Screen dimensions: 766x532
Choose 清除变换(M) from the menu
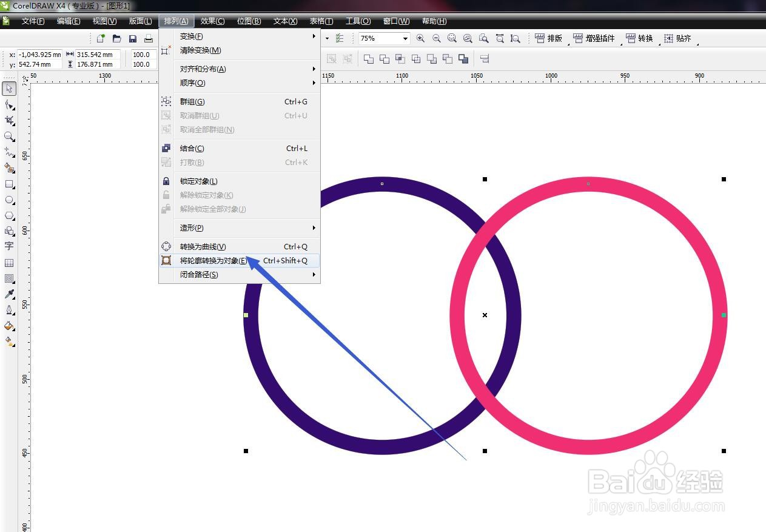240,50
